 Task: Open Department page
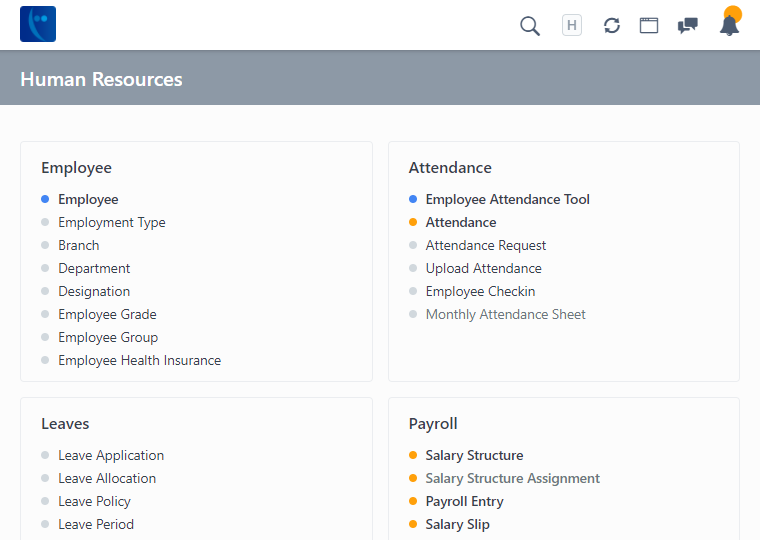click(94, 269)
